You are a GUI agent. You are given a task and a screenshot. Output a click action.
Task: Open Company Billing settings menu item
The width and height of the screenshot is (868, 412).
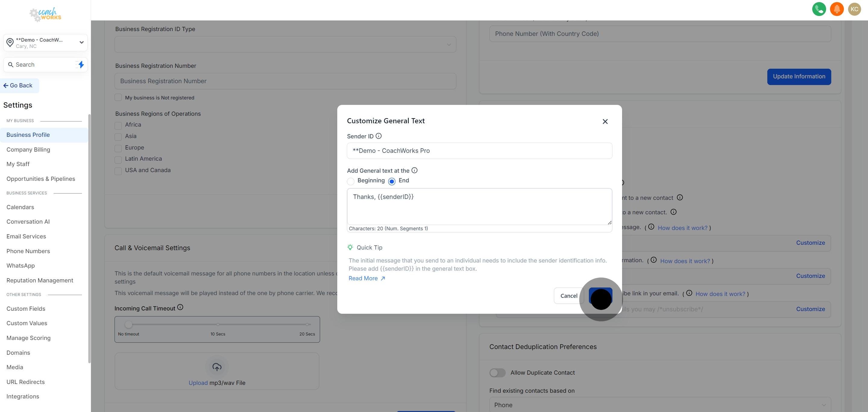tap(28, 149)
